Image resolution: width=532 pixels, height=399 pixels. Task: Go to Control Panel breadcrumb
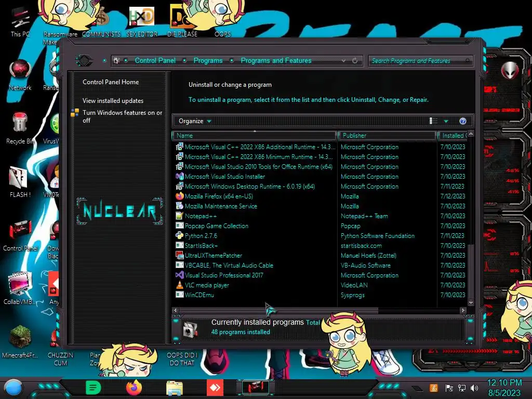(x=155, y=60)
